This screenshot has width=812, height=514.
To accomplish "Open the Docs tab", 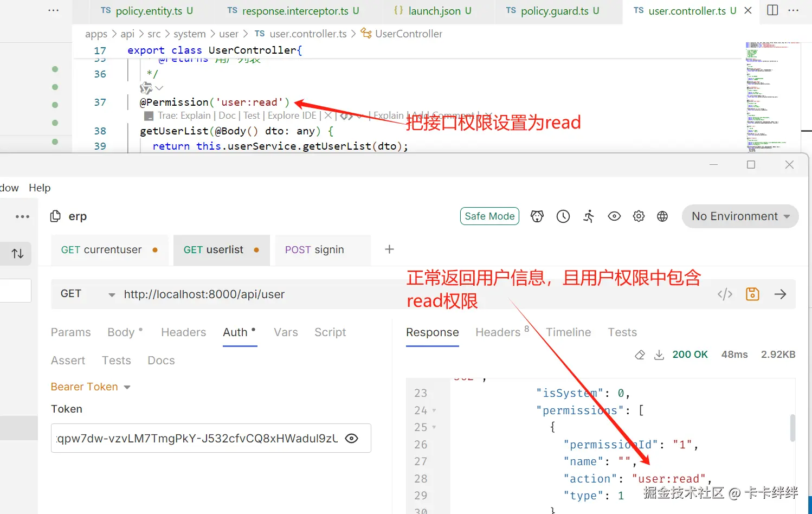I will tap(161, 361).
